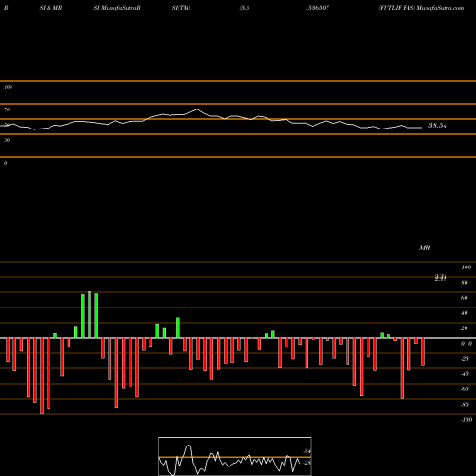Click the MR axis label 60
This screenshot has height=476, width=476.
tap(465, 298)
